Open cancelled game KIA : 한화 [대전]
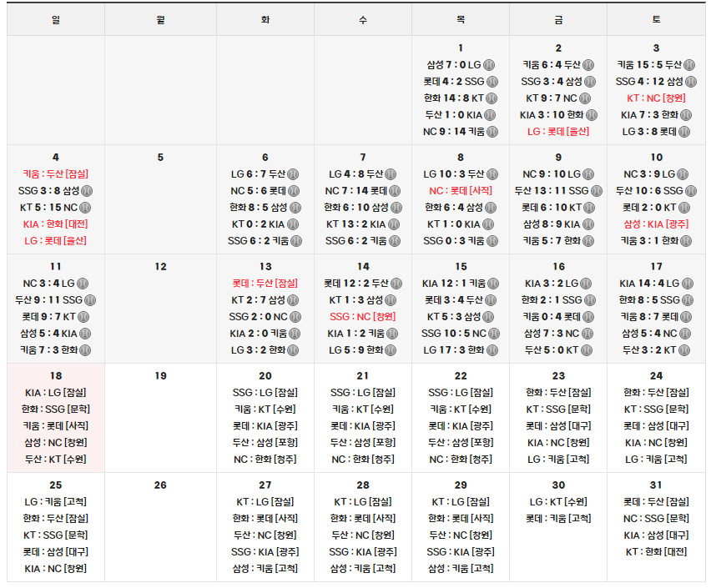This screenshot has width=711, height=588. [56, 224]
